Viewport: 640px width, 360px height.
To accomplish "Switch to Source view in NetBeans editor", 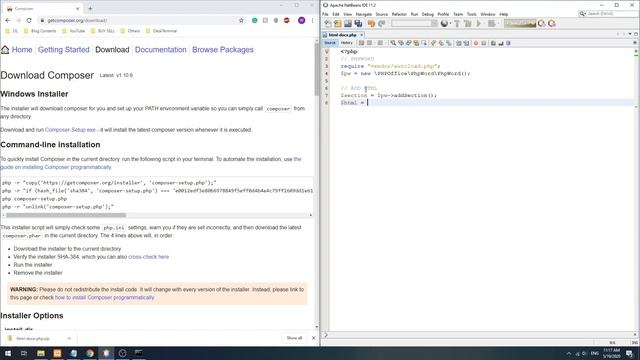I will pos(330,43).
